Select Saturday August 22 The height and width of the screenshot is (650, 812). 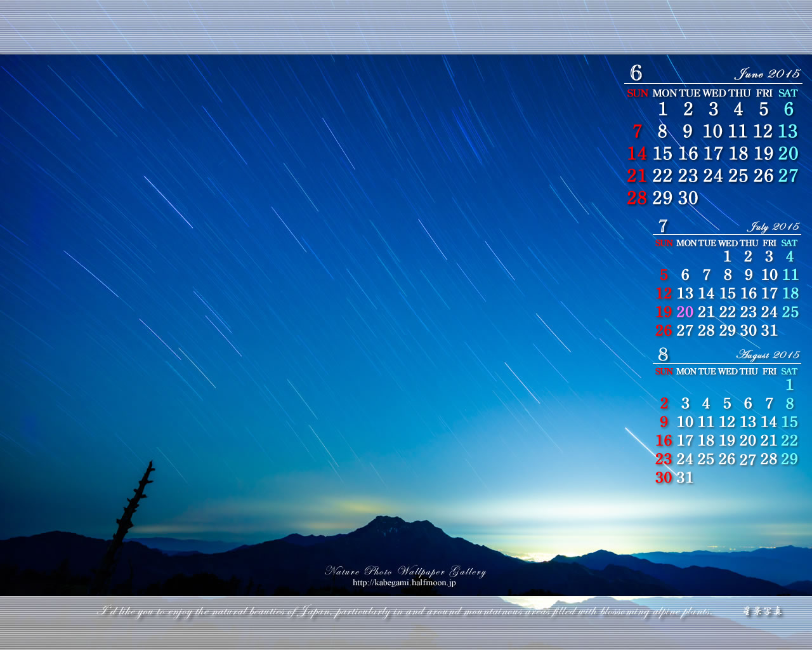790,440
